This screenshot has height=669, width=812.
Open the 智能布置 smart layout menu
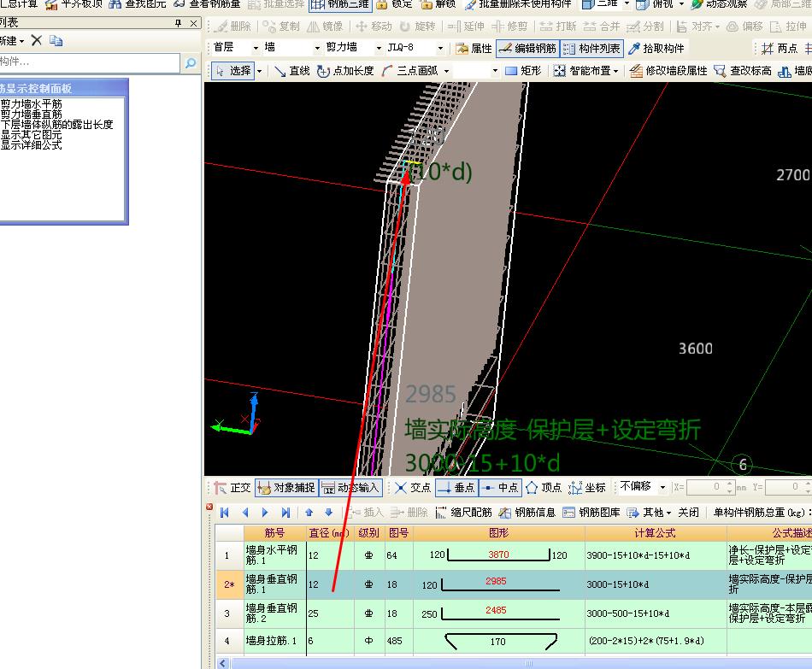(x=588, y=71)
